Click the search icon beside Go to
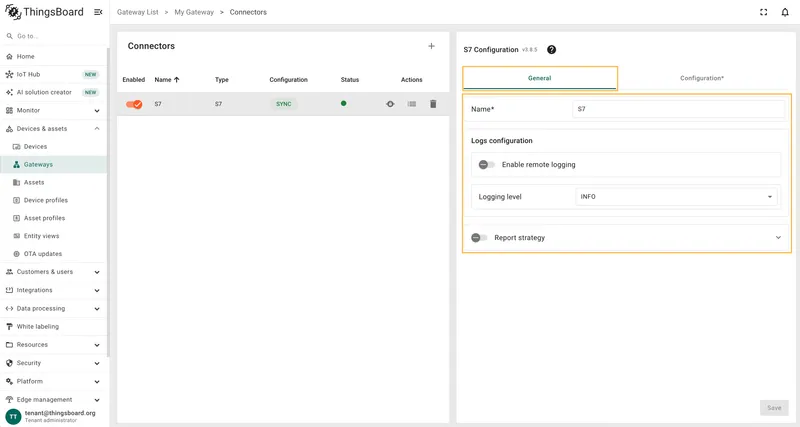The height and width of the screenshot is (427, 800). pos(9,36)
